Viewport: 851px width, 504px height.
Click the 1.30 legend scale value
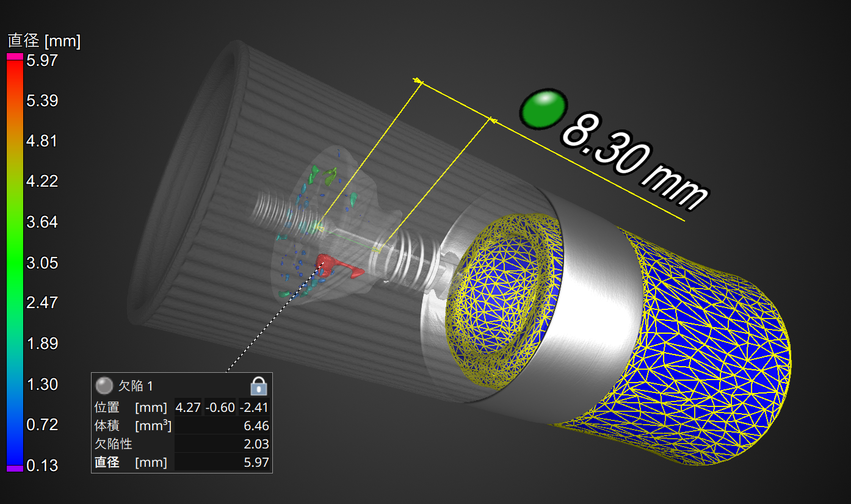(x=42, y=384)
